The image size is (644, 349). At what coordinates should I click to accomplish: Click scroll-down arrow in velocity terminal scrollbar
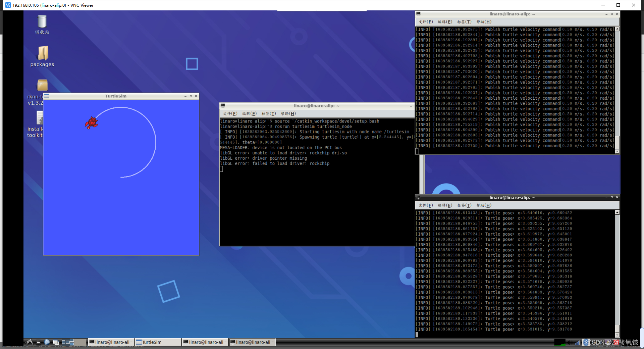coord(617,152)
